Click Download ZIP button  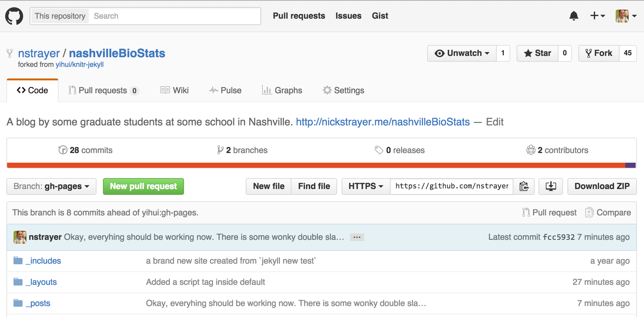pos(602,186)
